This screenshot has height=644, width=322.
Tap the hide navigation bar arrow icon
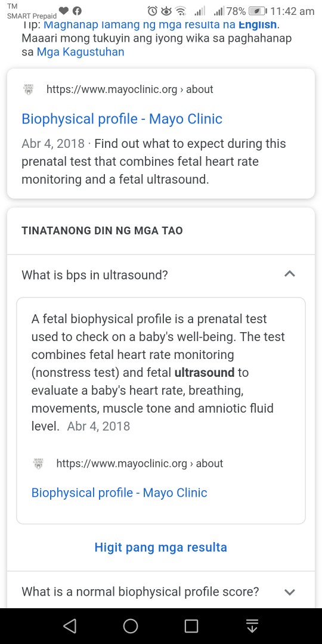tap(252, 626)
